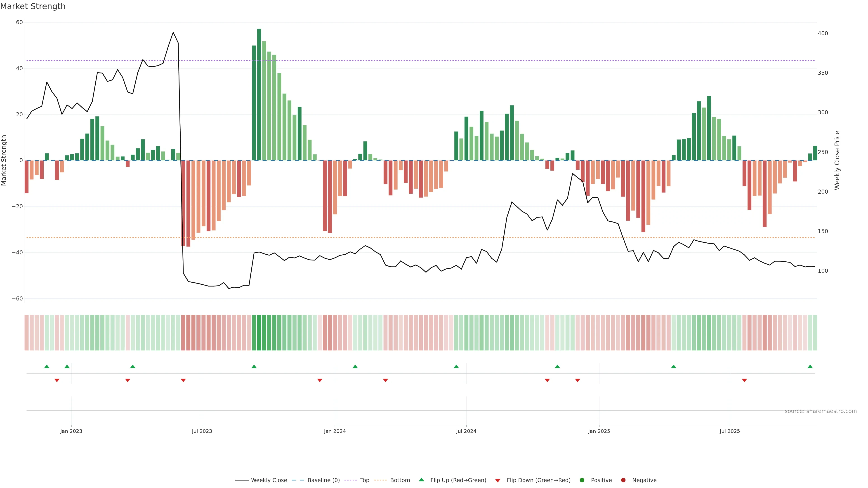Click the tallest green bar in the chart
Viewport: 868px width, 488px height.
pyautogui.click(x=259, y=94)
